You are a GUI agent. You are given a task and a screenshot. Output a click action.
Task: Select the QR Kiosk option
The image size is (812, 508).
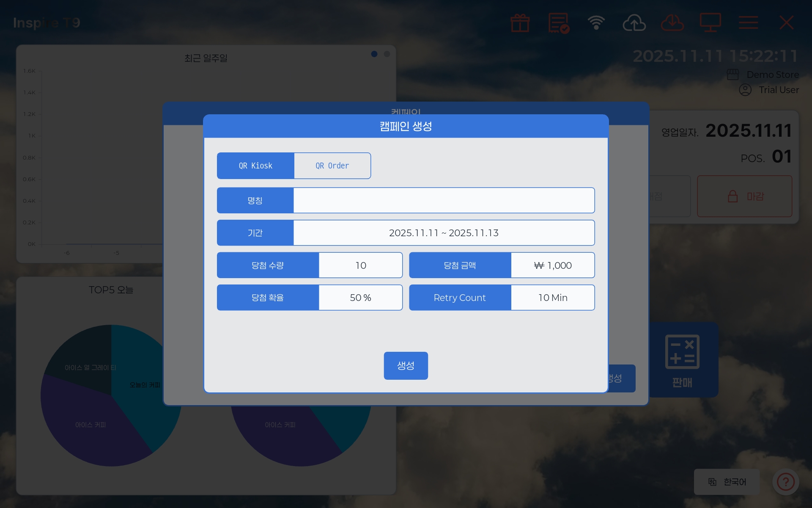(x=255, y=166)
